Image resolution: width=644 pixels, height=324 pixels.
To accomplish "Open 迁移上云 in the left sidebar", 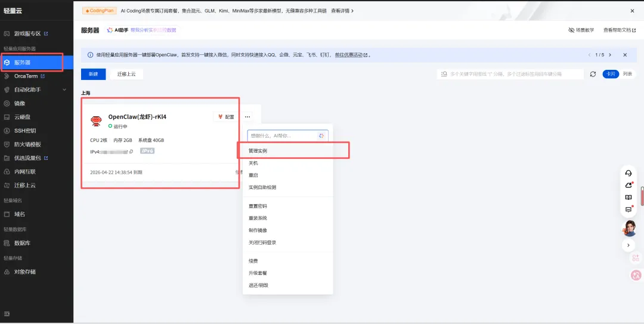I will [x=24, y=185].
